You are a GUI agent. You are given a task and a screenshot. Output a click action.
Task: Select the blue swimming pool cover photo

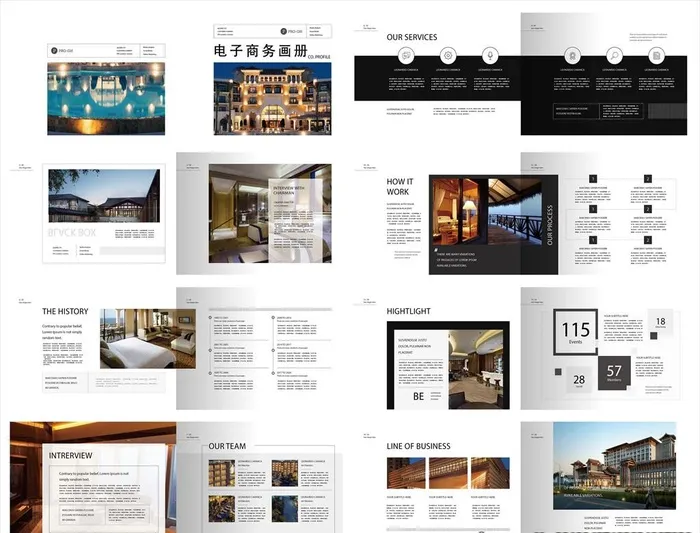[106, 99]
